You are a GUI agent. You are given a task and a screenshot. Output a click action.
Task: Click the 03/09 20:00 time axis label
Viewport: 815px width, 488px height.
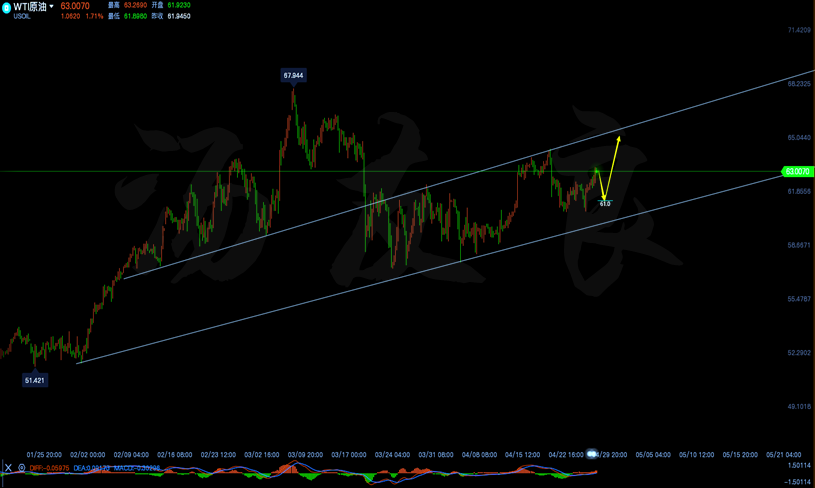pos(305,455)
